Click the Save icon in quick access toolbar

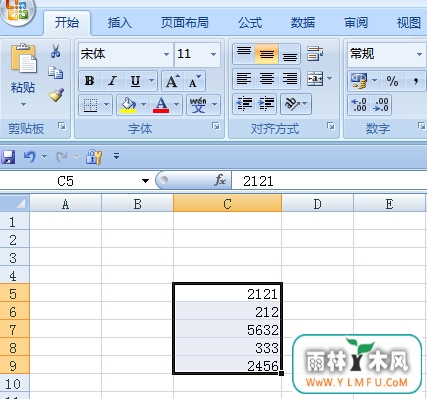[x=8, y=157]
